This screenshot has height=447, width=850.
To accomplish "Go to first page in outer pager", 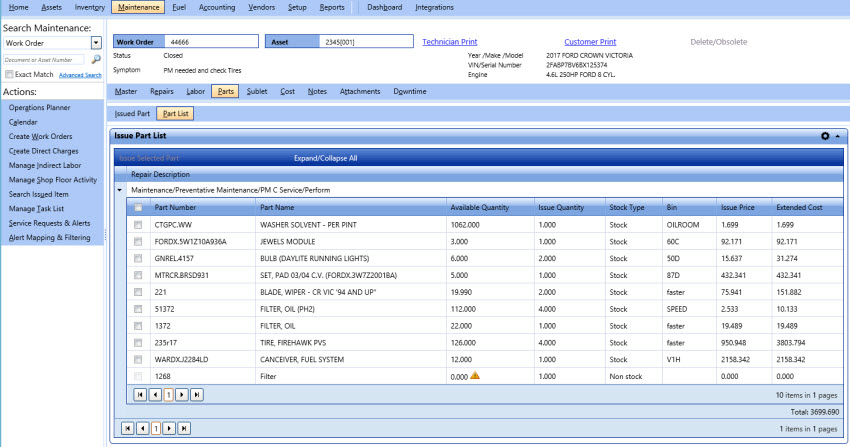I will tap(127, 429).
